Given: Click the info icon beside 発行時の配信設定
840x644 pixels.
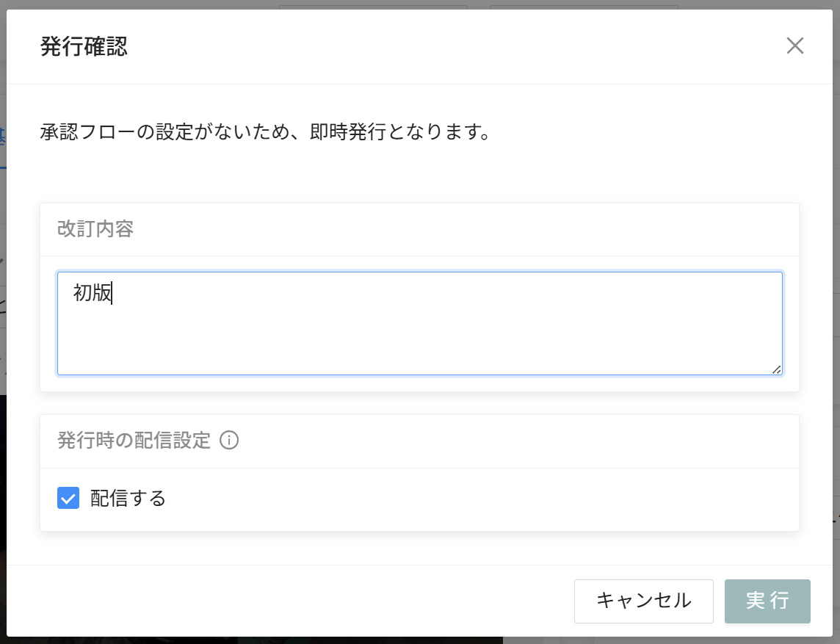Looking at the screenshot, I should click(229, 441).
